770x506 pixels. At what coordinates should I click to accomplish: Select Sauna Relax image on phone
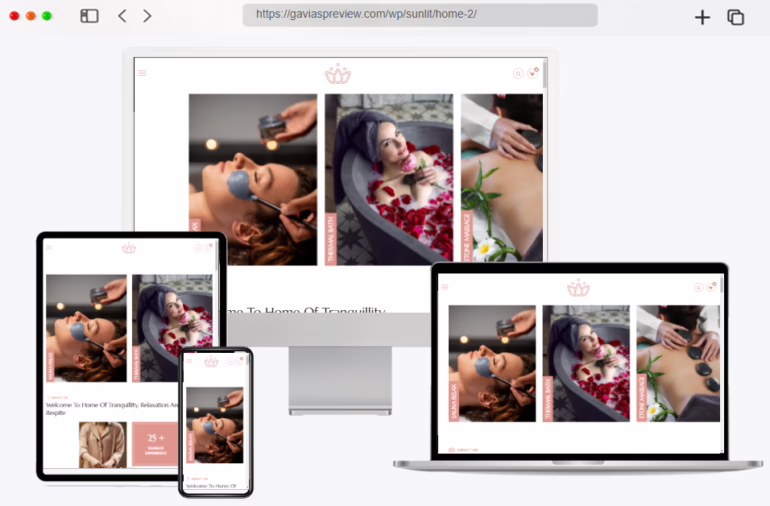coord(215,425)
